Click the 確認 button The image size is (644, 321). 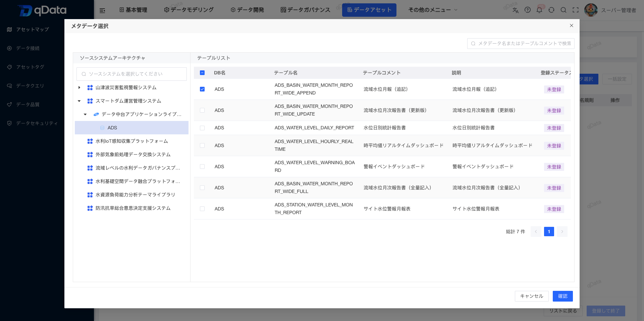(x=563, y=296)
